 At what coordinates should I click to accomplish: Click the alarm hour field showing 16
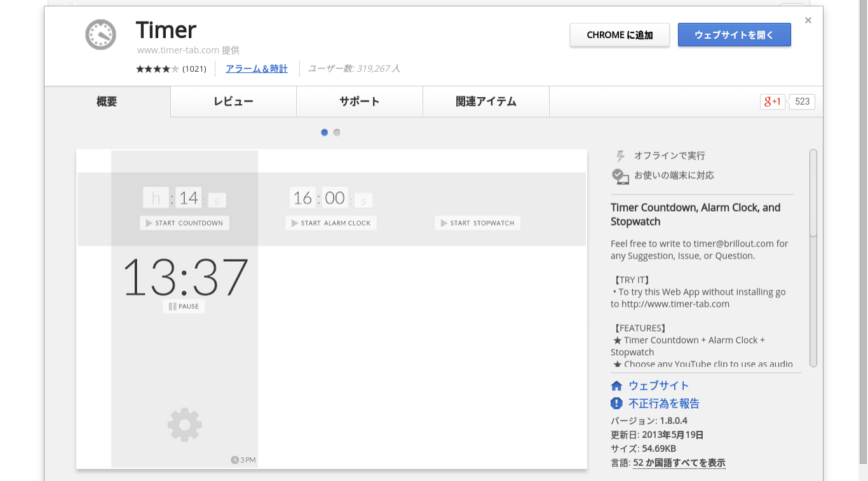pyautogui.click(x=302, y=198)
